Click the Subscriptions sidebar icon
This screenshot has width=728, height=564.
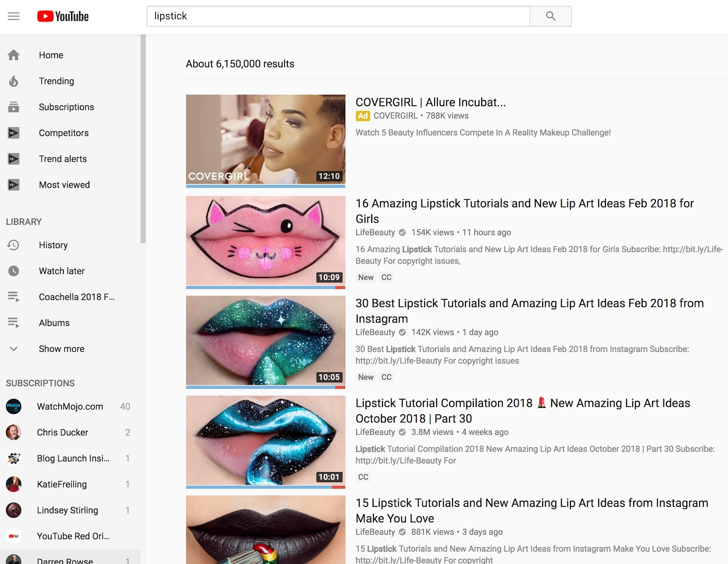tap(14, 107)
